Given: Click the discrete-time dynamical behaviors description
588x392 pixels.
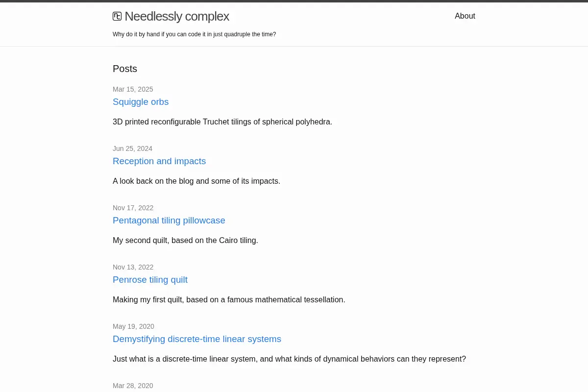Looking at the screenshot, I should tap(289, 359).
